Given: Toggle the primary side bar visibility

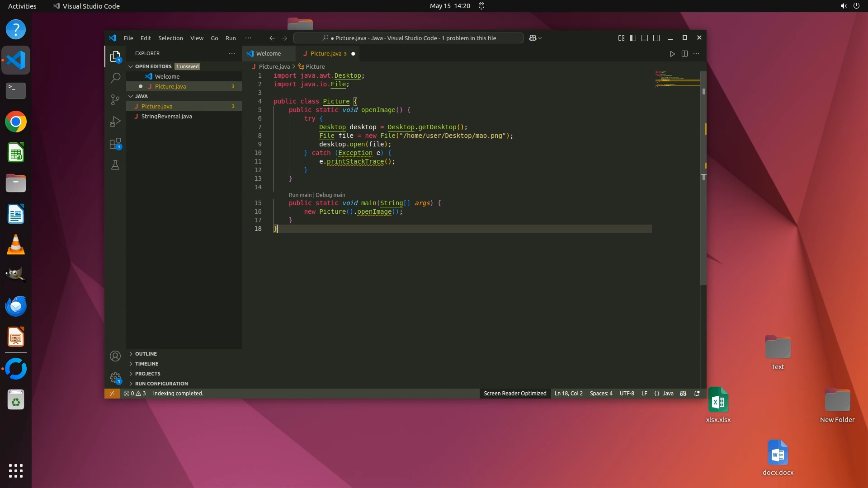Looking at the screenshot, I should click(633, 38).
